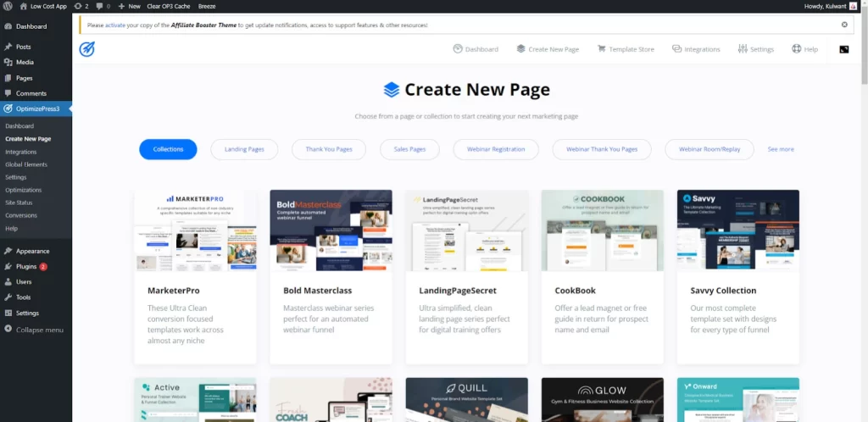Click the Tools wrench icon
The width and height of the screenshot is (868, 422).
(8, 297)
